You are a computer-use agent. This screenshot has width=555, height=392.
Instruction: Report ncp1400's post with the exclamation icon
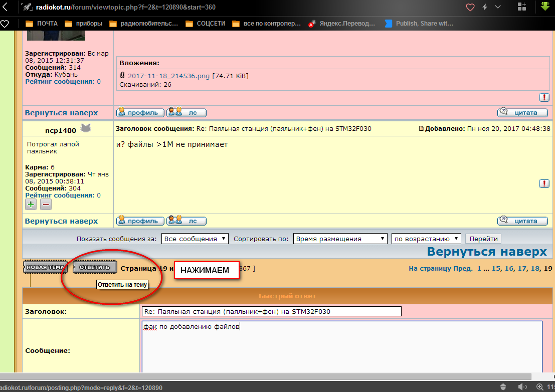point(544,183)
